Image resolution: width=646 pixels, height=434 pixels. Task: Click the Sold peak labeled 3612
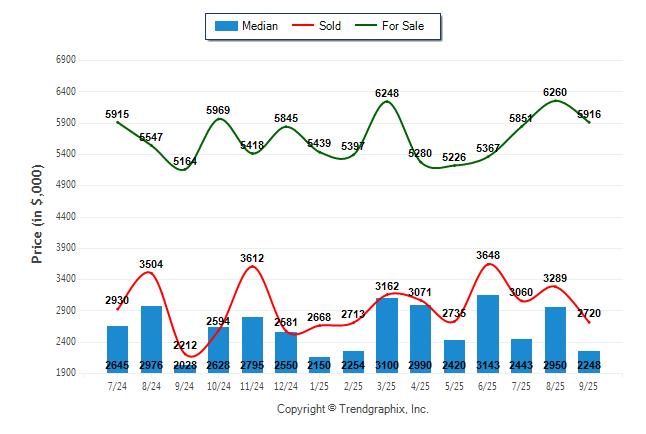252,266
